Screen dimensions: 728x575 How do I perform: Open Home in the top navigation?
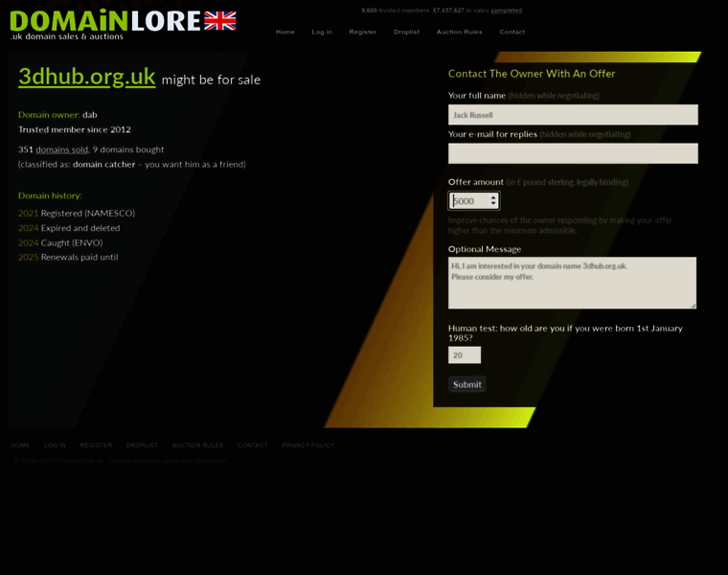285,32
